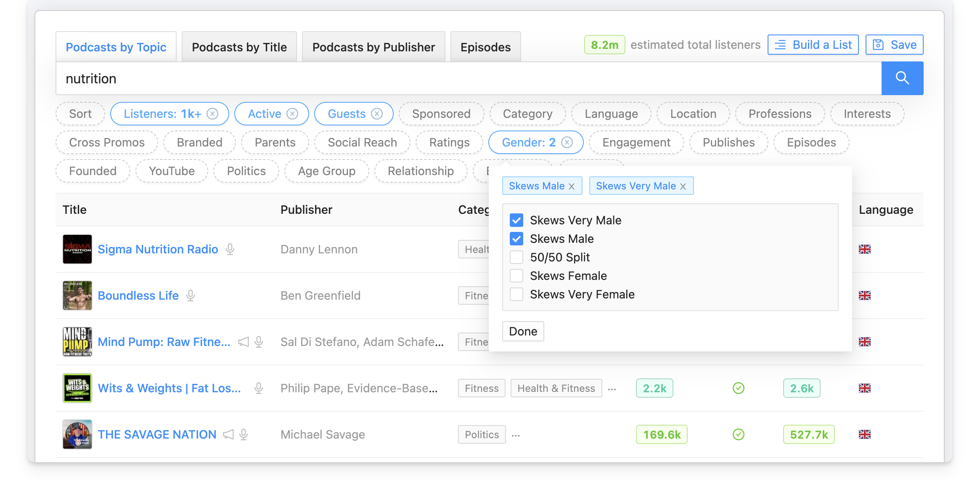980x479 pixels.
Task: Open Mind Pump: Raw Fitness podcast link
Action: pyautogui.click(x=164, y=342)
